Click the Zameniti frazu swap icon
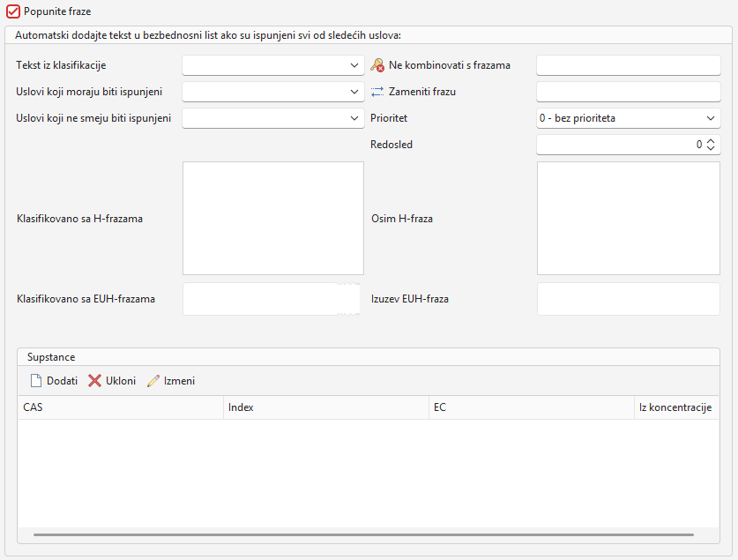 pos(377,92)
